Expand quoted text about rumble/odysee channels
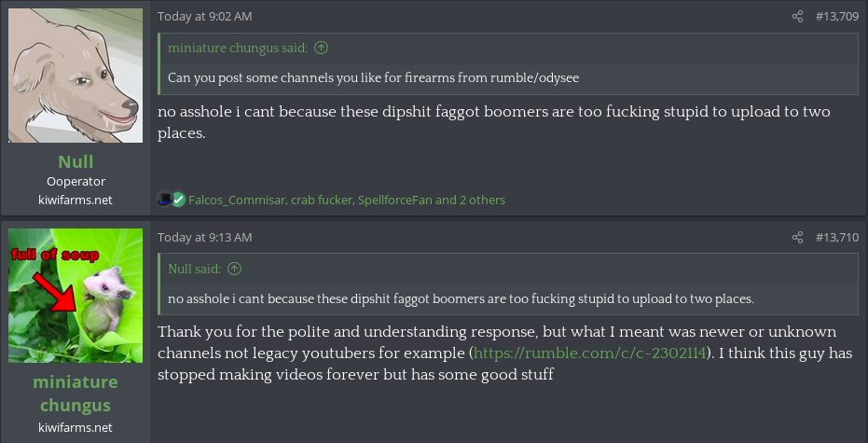The width and height of the screenshot is (868, 443). coord(373,77)
